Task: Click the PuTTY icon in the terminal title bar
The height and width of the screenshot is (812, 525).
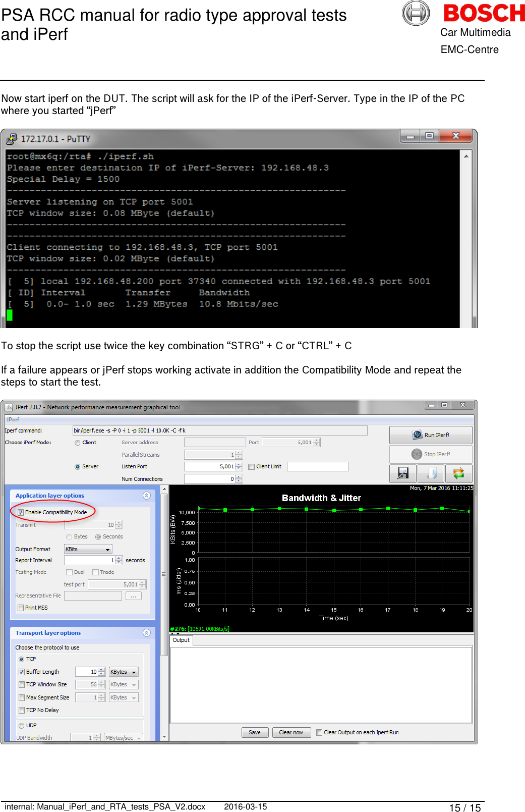Action: point(12,139)
